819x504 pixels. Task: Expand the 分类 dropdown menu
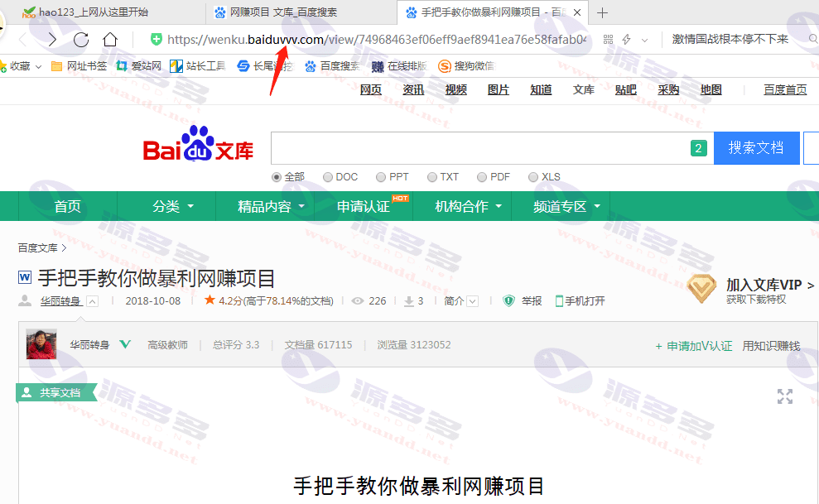coord(173,206)
